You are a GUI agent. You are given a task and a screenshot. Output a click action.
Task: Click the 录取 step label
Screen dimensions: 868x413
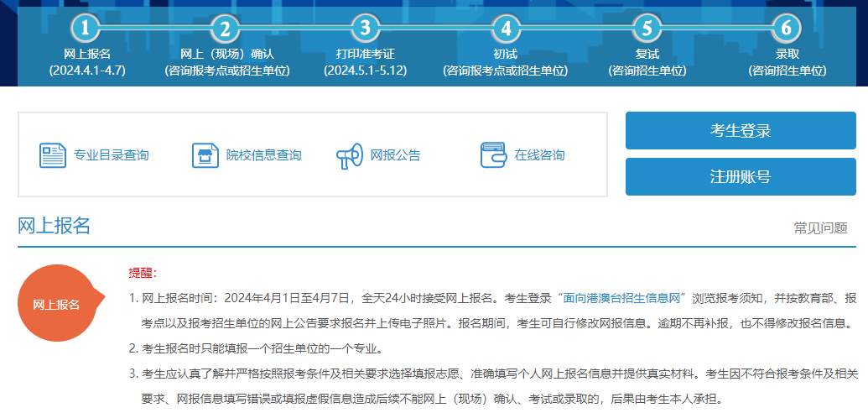[x=787, y=55]
